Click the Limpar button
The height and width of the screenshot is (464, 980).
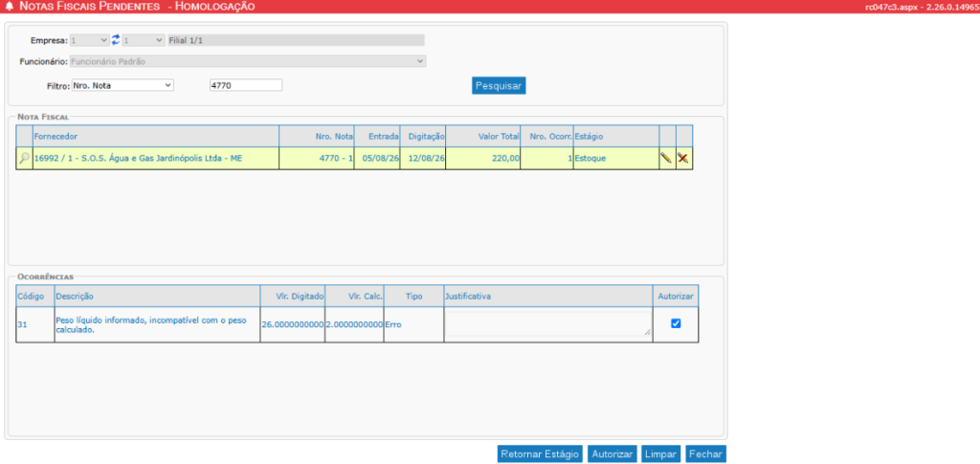pos(660,454)
